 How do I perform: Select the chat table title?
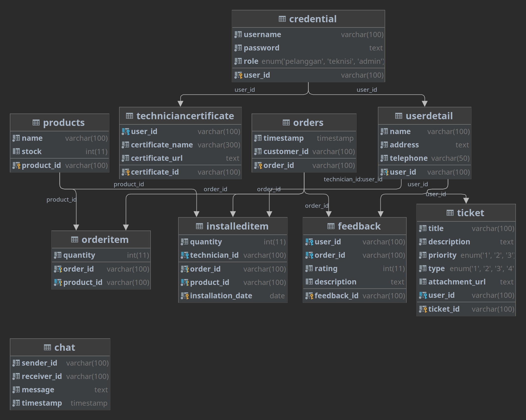click(65, 348)
